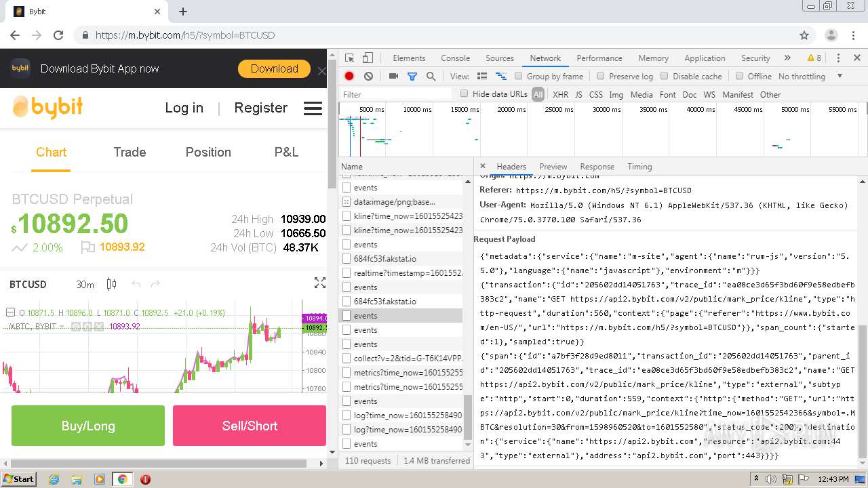Open network search magnifier icon

(x=431, y=77)
